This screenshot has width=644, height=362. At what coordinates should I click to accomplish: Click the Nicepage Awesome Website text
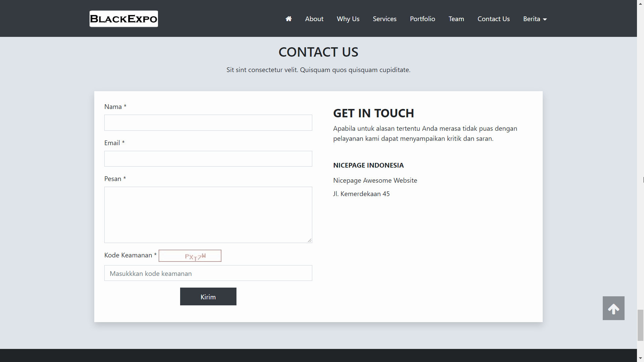pyautogui.click(x=375, y=180)
